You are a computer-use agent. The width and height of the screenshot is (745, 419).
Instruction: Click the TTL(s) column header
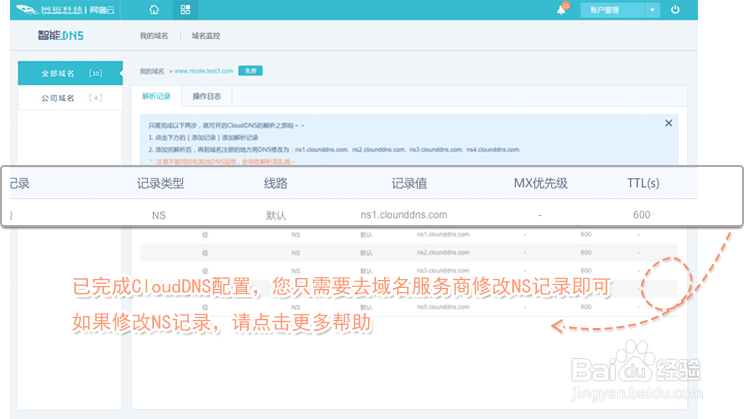[643, 183]
